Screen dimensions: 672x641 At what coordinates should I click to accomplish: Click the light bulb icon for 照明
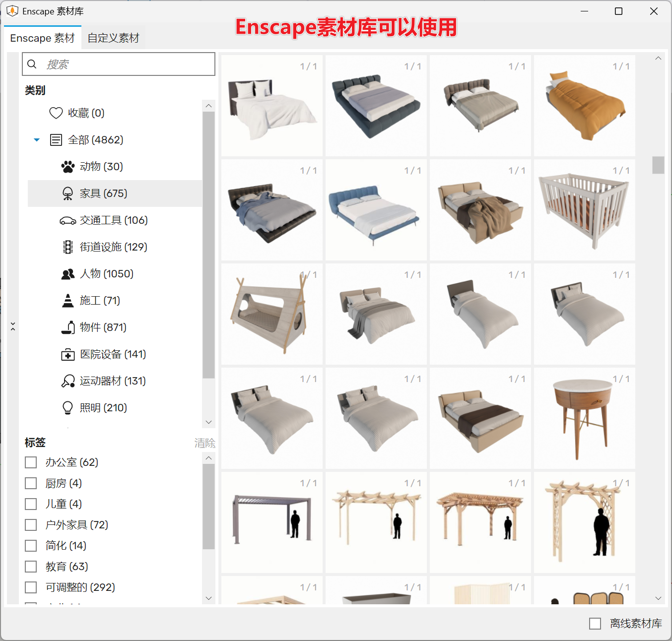68,408
